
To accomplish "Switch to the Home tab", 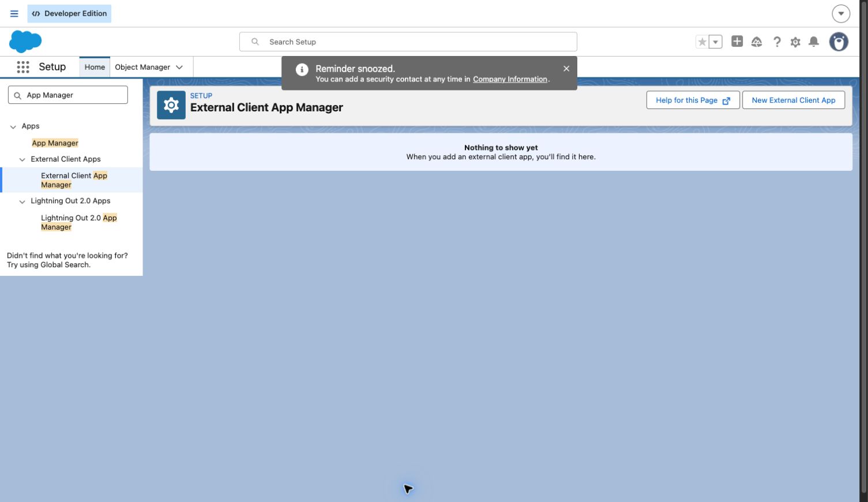I will point(95,67).
